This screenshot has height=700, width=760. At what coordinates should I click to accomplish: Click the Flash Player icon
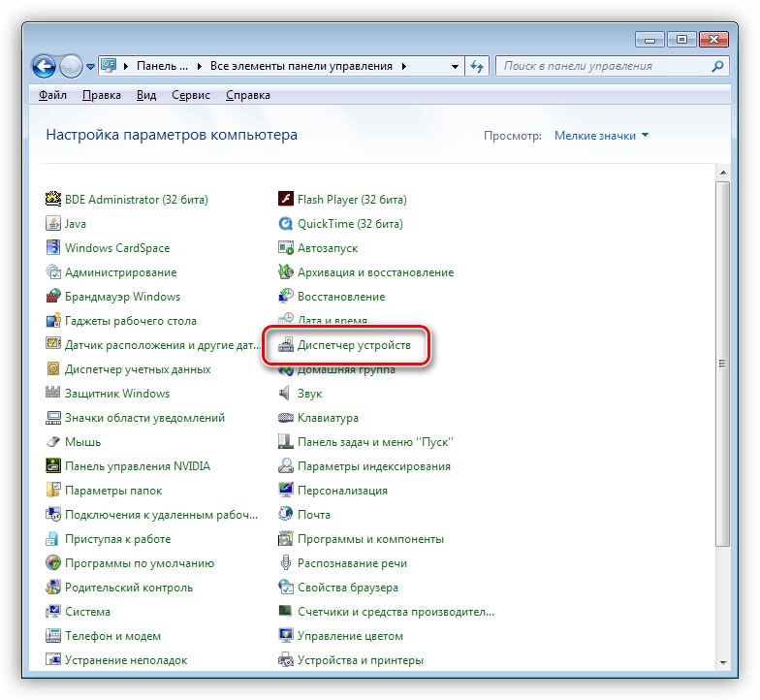pos(285,200)
